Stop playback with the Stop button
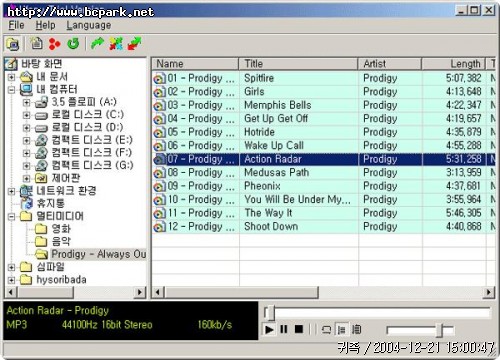Image resolution: width=500 pixels, height=360 pixels. (x=299, y=330)
